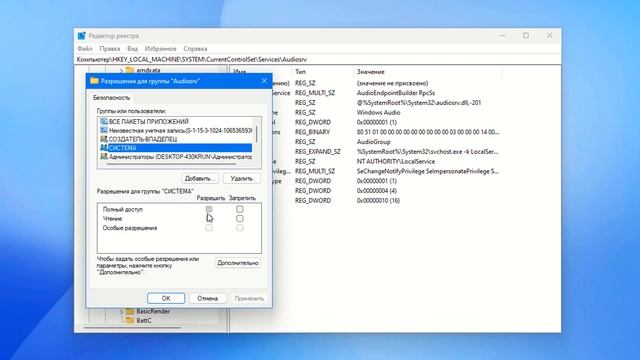Image resolution: width=640 pixels, height=360 pixels.
Task: Confirm the dialog with OK
Action: pyautogui.click(x=166, y=298)
